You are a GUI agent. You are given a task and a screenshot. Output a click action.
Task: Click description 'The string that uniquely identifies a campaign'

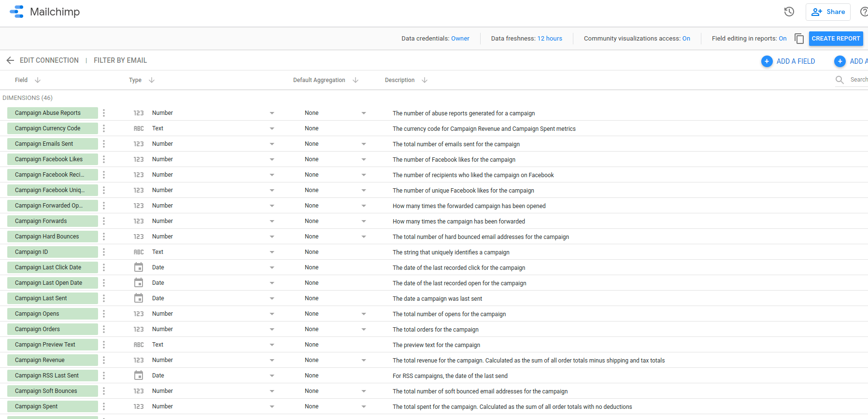pos(451,252)
